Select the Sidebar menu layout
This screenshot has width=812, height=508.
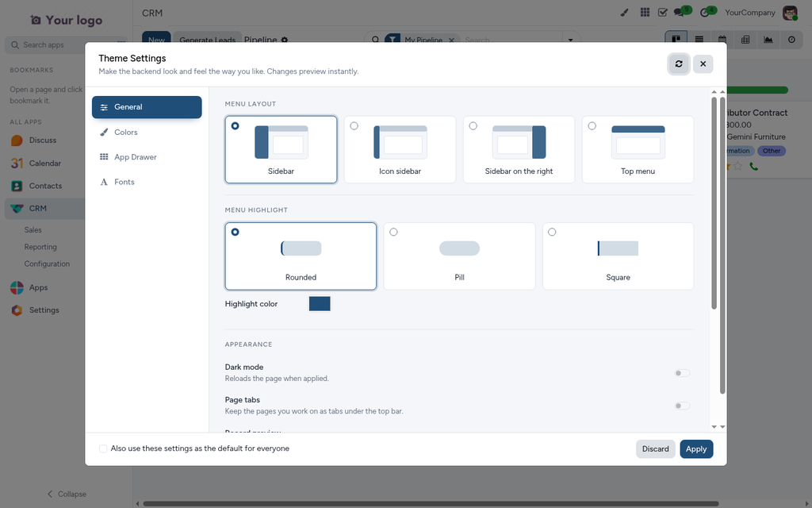pyautogui.click(x=281, y=149)
